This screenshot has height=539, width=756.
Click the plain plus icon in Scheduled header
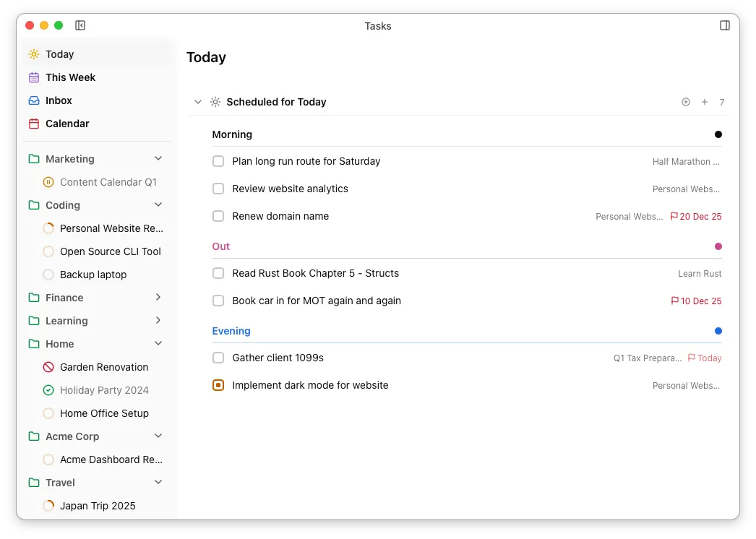[x=705, y=102]
